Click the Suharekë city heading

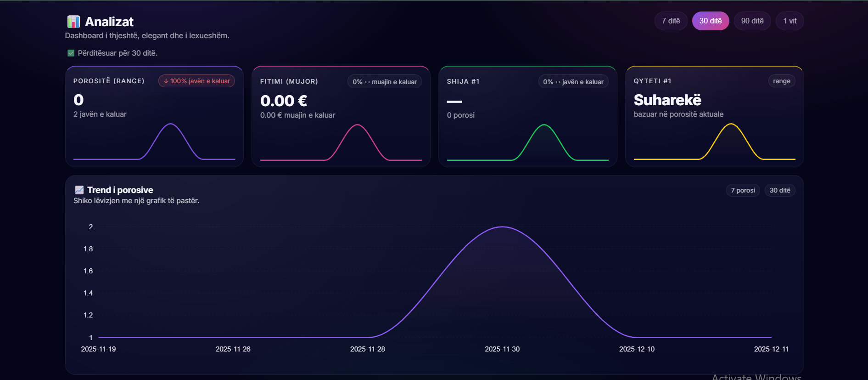(667, 100)
